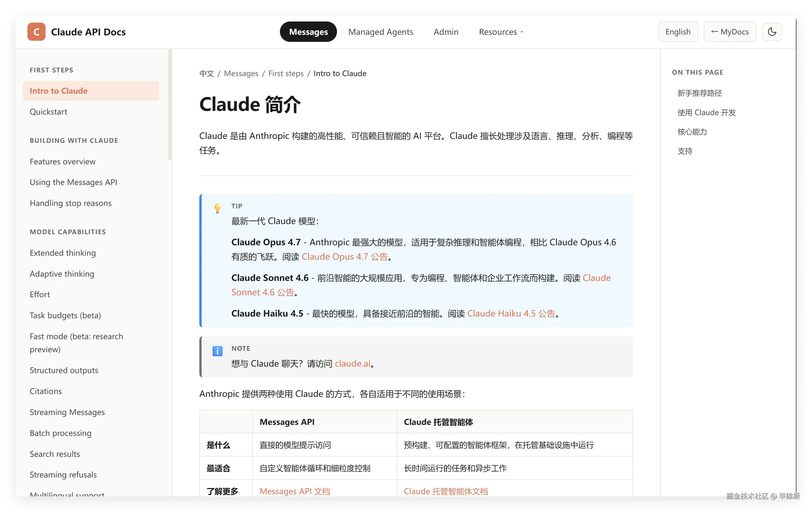Image resolution: width=812 pixels, height=512 pixels.
Task: Click the Messages breadcrumb link
Action: tap(241, 74)
